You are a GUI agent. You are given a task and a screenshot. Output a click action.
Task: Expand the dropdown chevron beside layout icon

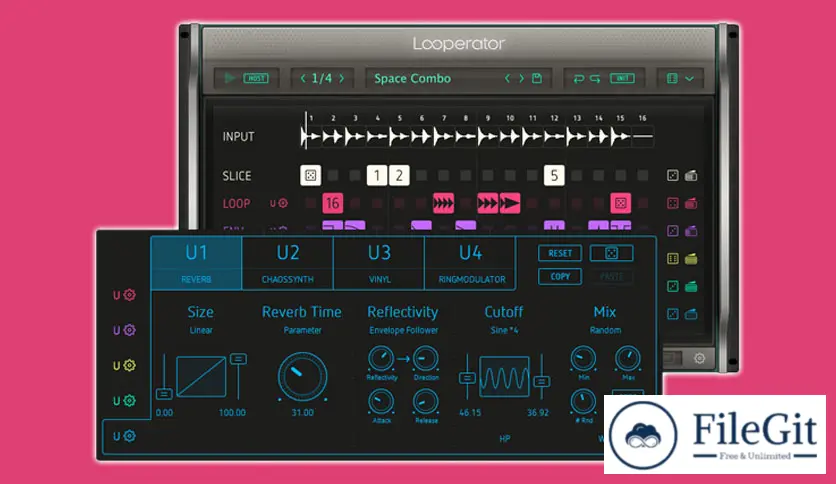click(689, 79)
